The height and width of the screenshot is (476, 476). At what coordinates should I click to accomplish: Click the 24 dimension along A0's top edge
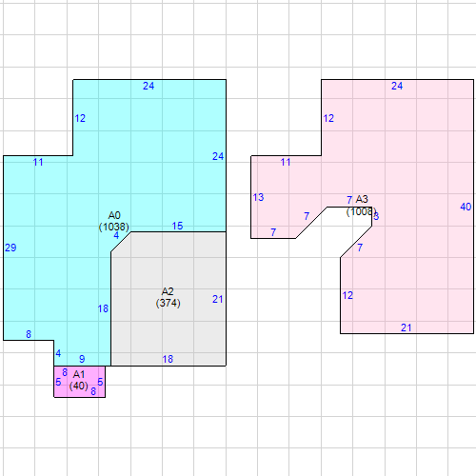[x=149, y=86]
